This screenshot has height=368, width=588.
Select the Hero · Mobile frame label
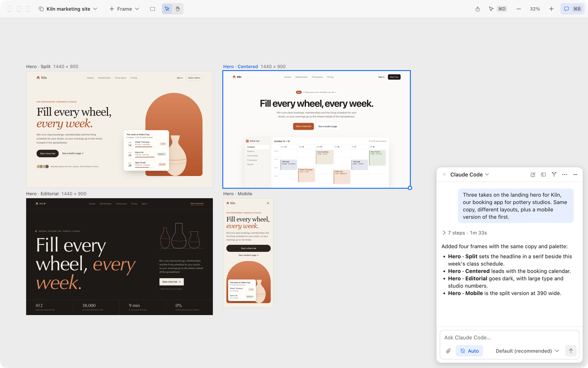pos(238,194)
